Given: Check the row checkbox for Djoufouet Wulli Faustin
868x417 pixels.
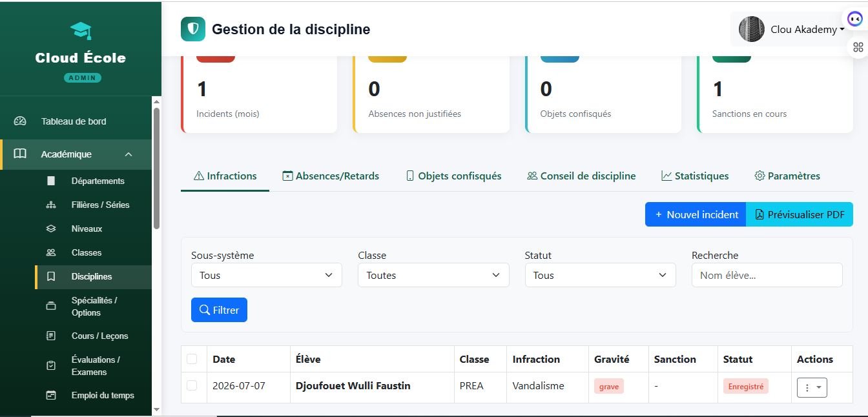Looking at the screenshot, I should coord(192,385).
